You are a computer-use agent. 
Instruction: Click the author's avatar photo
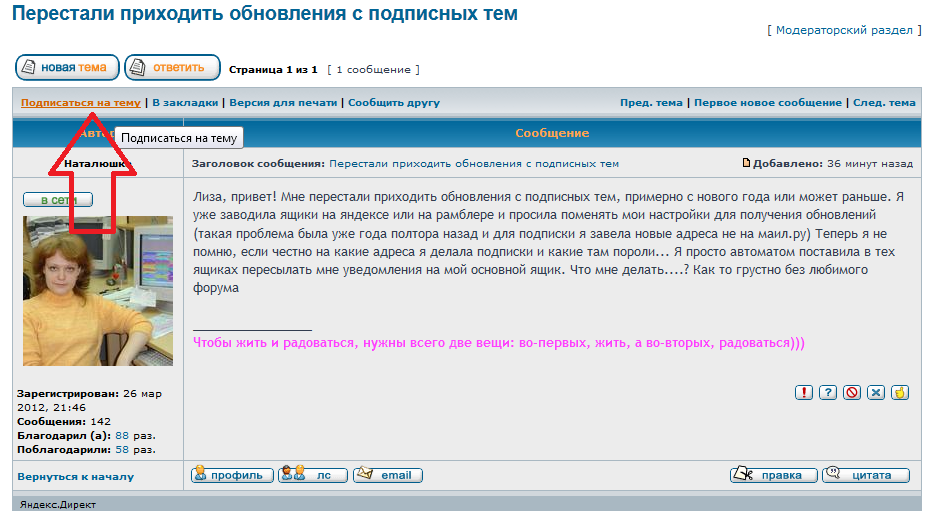pos(98,290)
